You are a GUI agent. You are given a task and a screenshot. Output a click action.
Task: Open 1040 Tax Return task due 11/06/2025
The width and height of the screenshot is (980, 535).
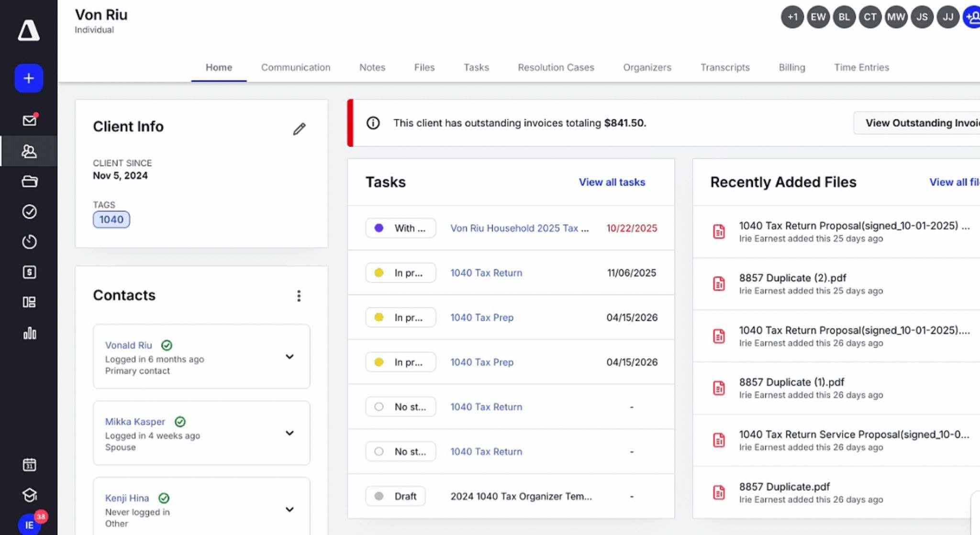click(x=486, y=273)
